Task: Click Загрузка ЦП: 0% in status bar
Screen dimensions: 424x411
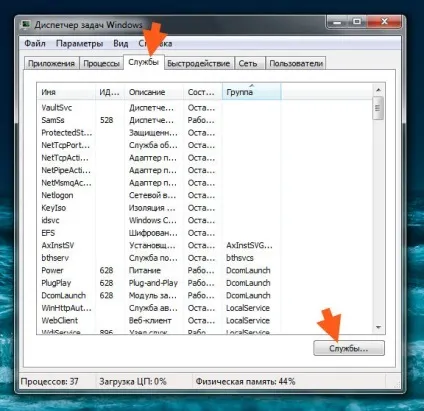Action: click(133, 381)
